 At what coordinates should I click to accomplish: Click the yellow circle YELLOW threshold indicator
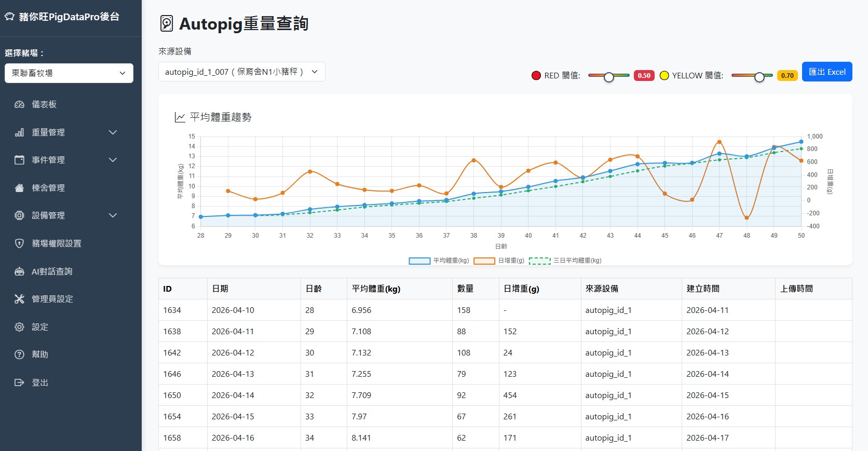pyautogui.click(x=664, y=75)
